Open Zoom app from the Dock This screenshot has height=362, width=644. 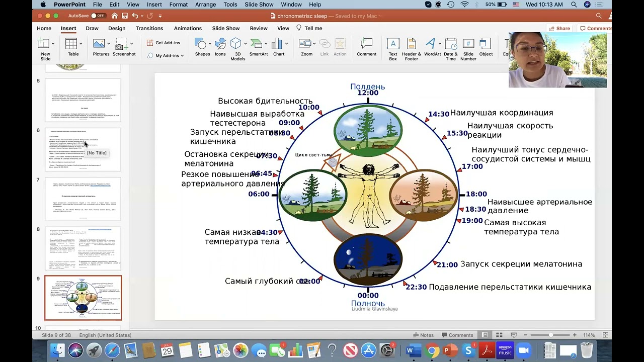click(524, 350)
